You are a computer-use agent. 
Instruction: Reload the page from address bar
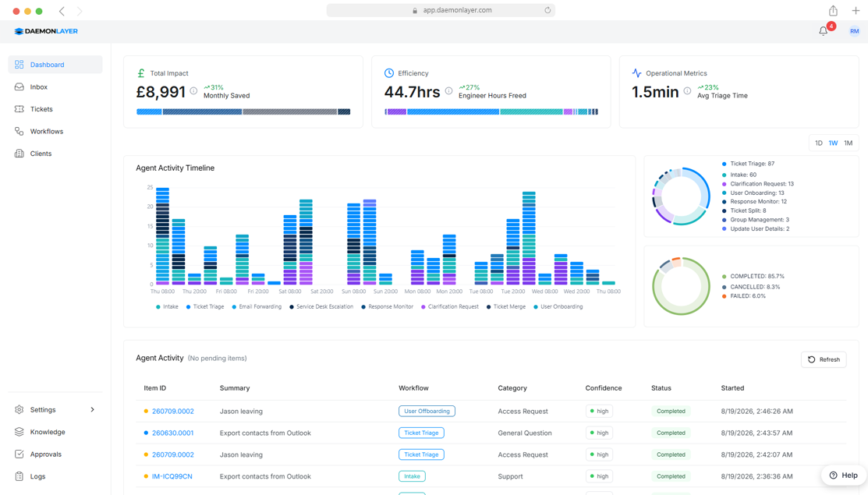[x=547, y=10]
